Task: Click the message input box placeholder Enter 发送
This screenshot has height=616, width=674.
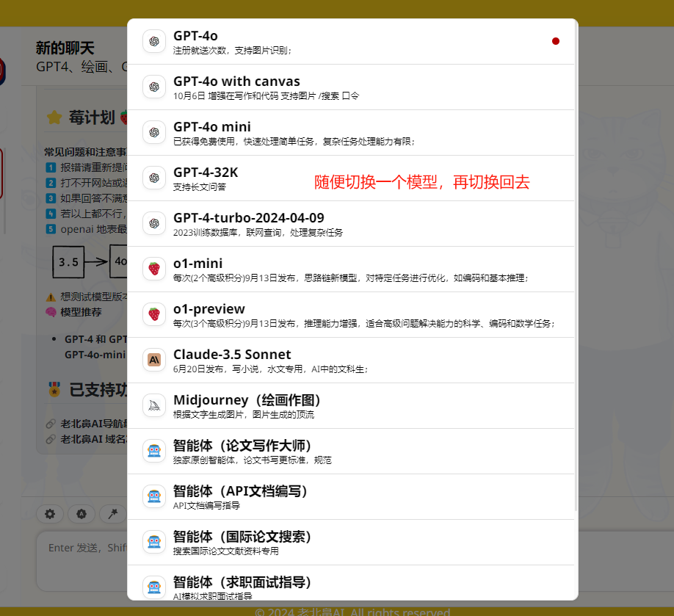Action: point(87,548)
